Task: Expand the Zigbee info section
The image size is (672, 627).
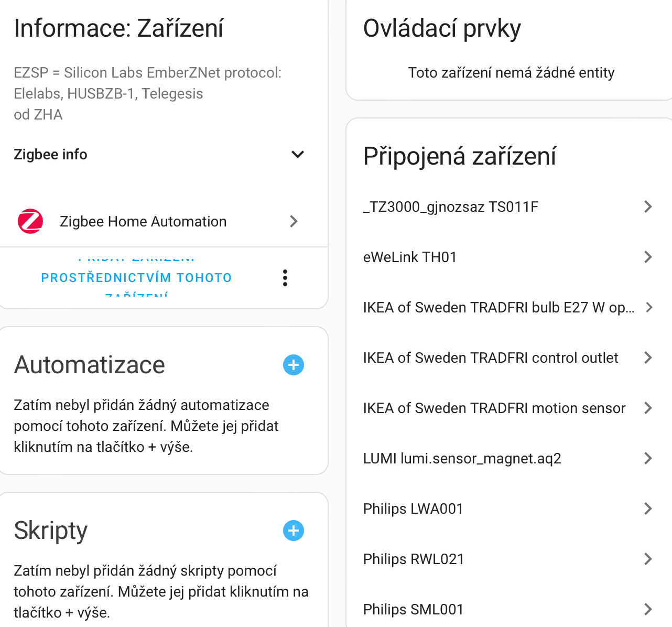Action: pos(50,155)
